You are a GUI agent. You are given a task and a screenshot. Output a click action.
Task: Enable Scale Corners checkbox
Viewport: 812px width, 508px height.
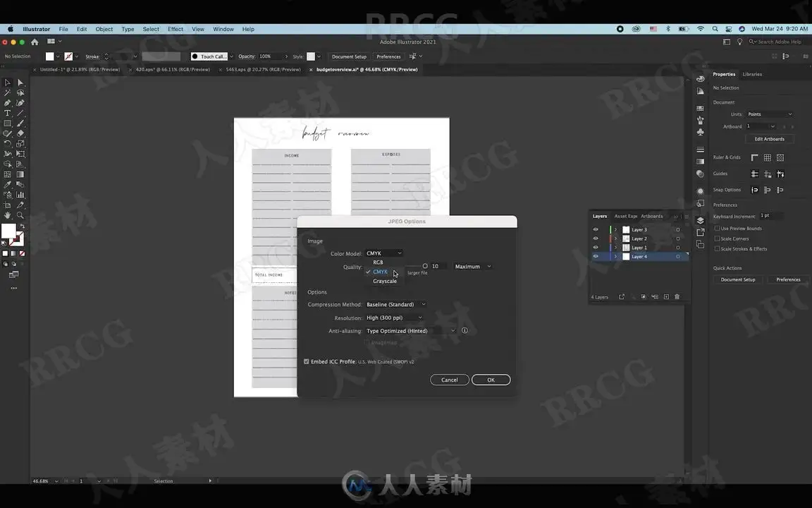(718, 238)
